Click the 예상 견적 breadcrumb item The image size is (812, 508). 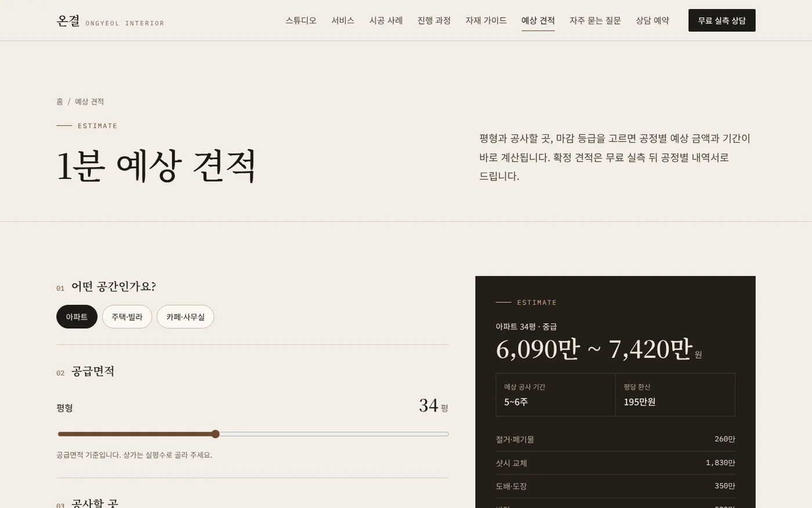click(89, 102)
